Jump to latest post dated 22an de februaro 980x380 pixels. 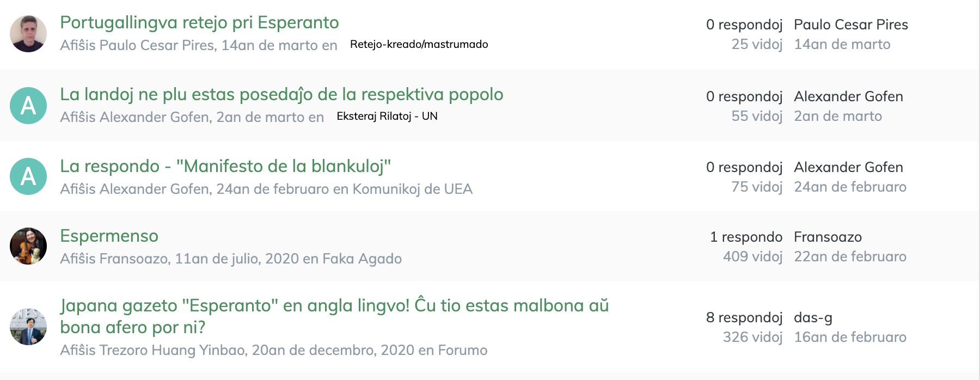(850, 256)
